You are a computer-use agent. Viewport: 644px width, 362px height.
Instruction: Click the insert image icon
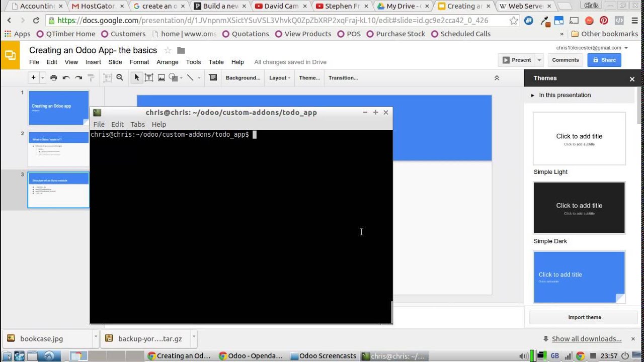pyautogui.click(x=162, y=78)
